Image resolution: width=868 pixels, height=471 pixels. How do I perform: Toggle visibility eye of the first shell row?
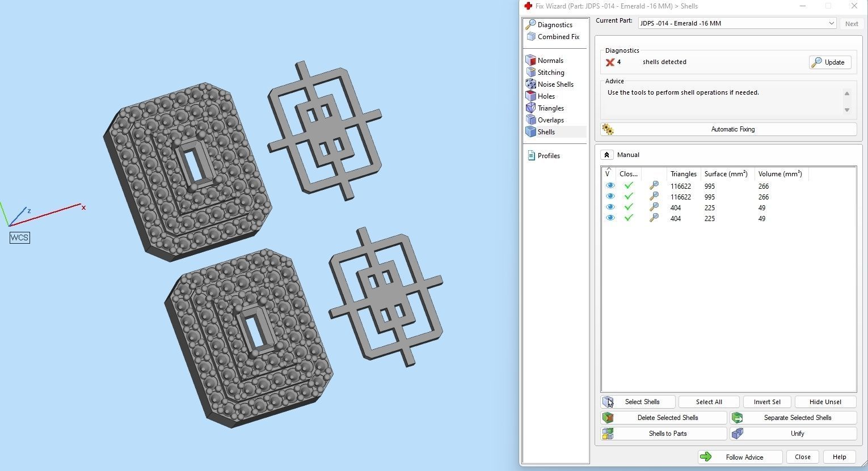[610, 186]
